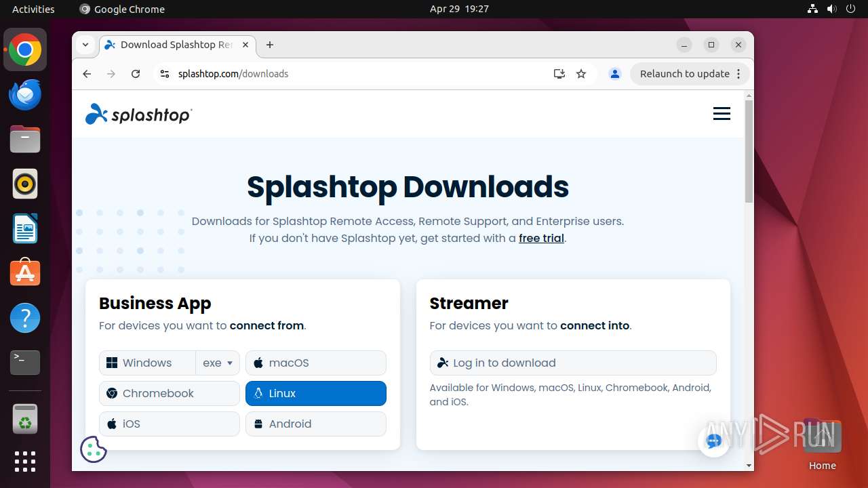This screenshot has width=868, height=488.
Task: Close the Download Splashtop tab
Action: [x=245, y=45]
